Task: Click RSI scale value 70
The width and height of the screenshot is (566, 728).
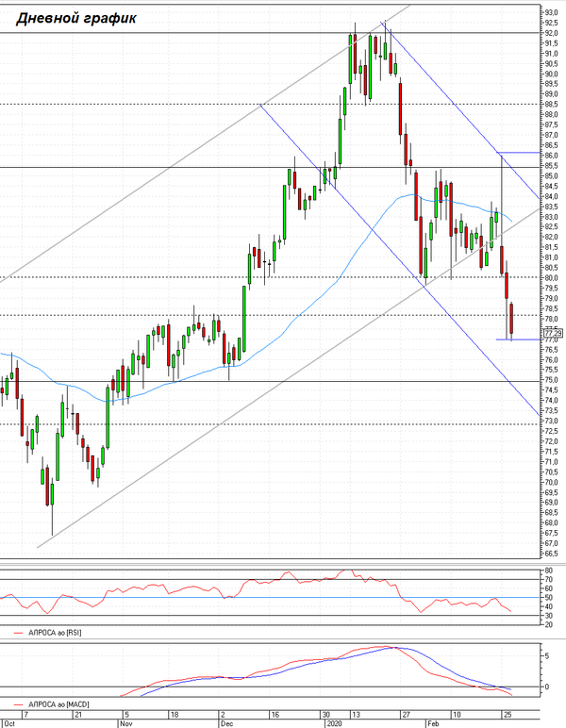Action: click(548, 579)
